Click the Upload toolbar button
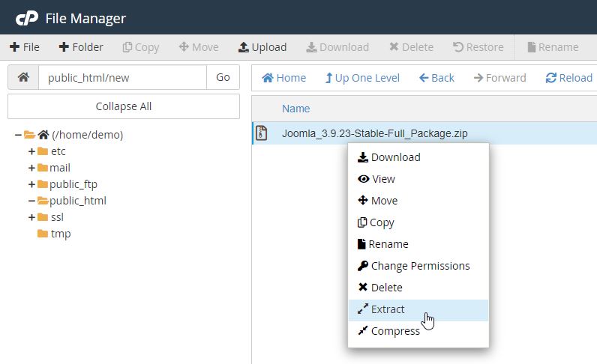This screenshot has height=364, width=597. [x=262, y=47]
